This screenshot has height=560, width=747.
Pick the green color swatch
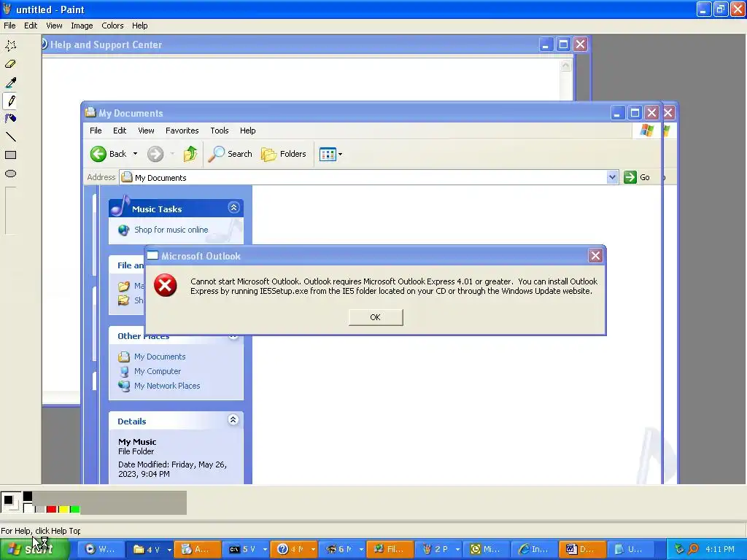click(75, 509)
